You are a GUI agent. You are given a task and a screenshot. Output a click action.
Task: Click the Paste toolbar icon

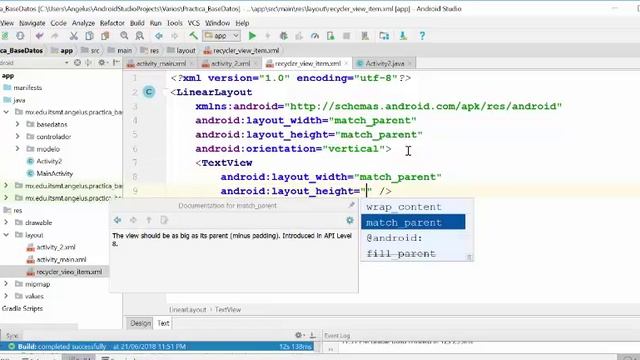click(x=105, y=36)
